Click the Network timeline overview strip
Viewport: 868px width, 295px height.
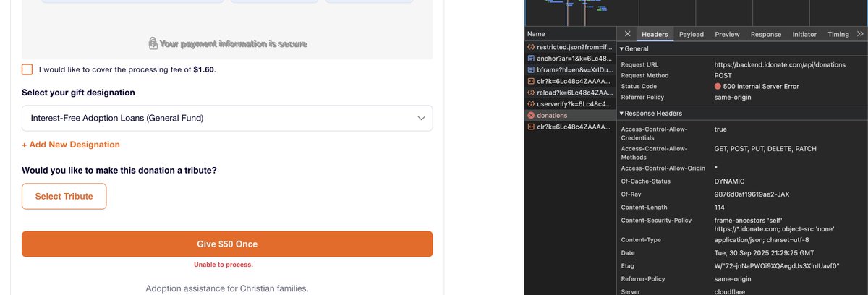coord(696,12)
